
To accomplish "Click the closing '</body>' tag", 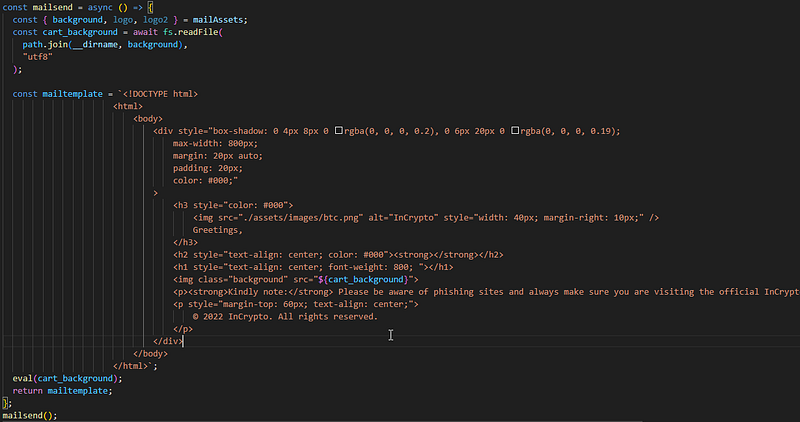I will coord(151,354).
